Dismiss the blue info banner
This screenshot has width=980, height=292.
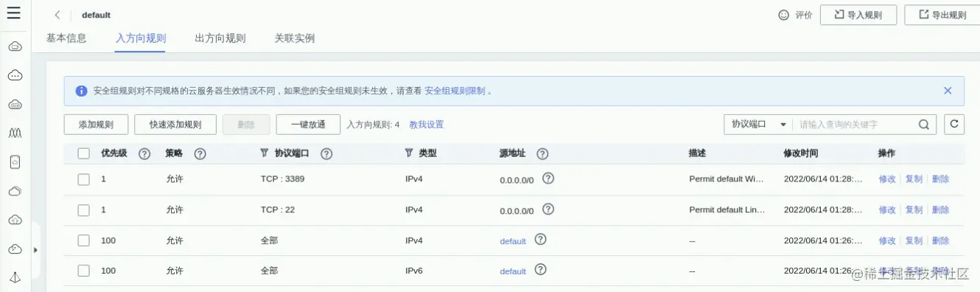948,91
